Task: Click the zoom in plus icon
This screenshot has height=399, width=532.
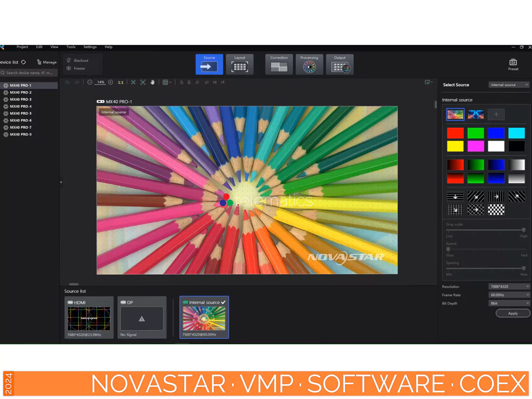Action: tap(110, 82)
